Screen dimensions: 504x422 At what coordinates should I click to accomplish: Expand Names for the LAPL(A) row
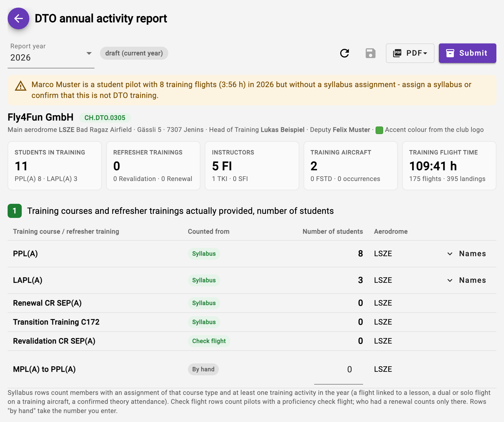point(467,280)
